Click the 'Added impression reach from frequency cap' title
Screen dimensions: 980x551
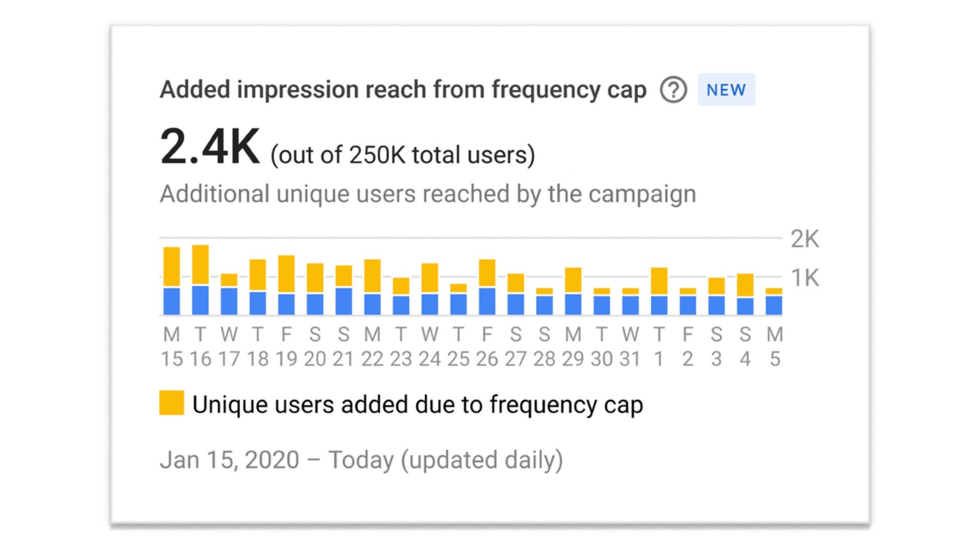tap(403, 89)
